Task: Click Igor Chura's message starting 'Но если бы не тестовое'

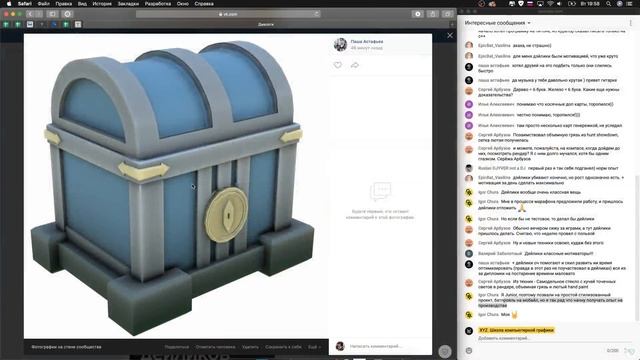Action: (547, 219)
